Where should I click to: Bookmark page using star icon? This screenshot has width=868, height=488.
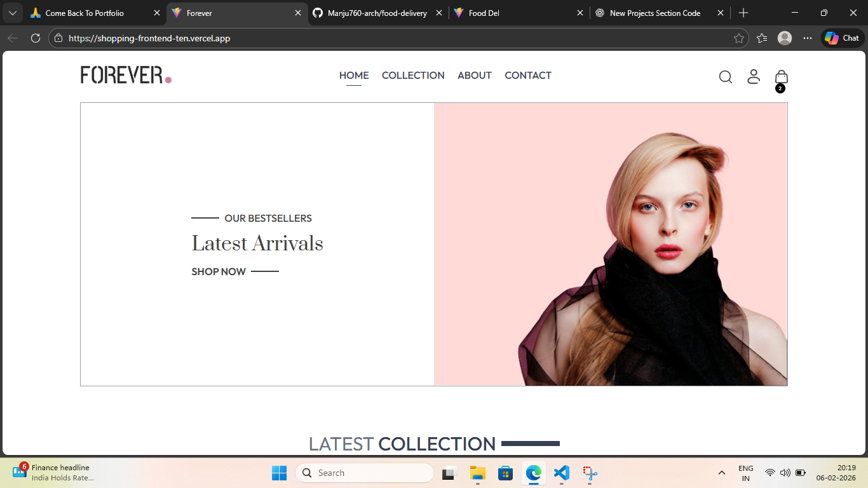point(738,38)
